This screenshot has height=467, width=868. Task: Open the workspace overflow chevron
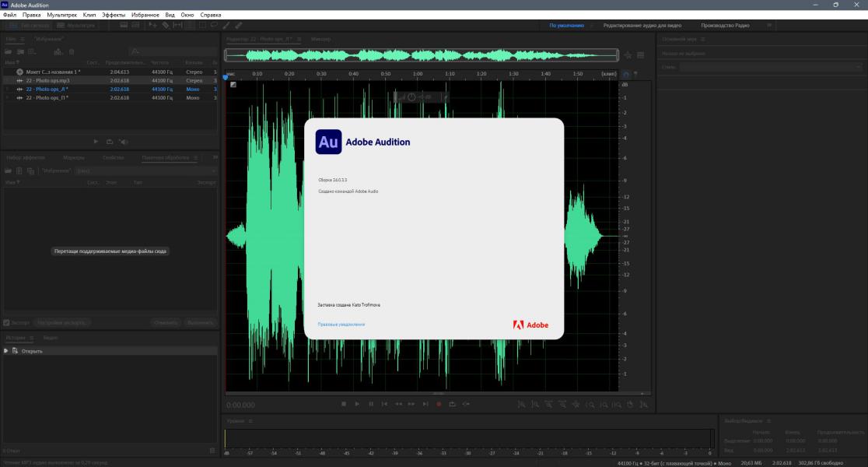[769, 26]
